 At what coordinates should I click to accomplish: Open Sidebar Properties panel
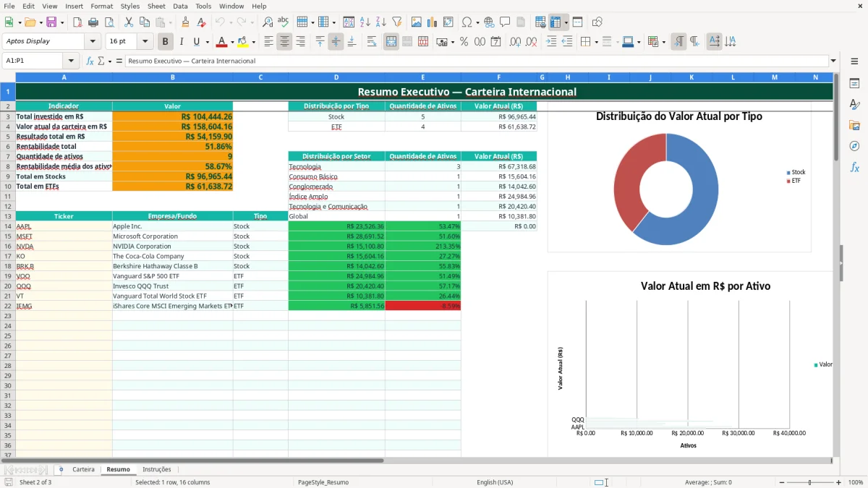tap(854, 84)
